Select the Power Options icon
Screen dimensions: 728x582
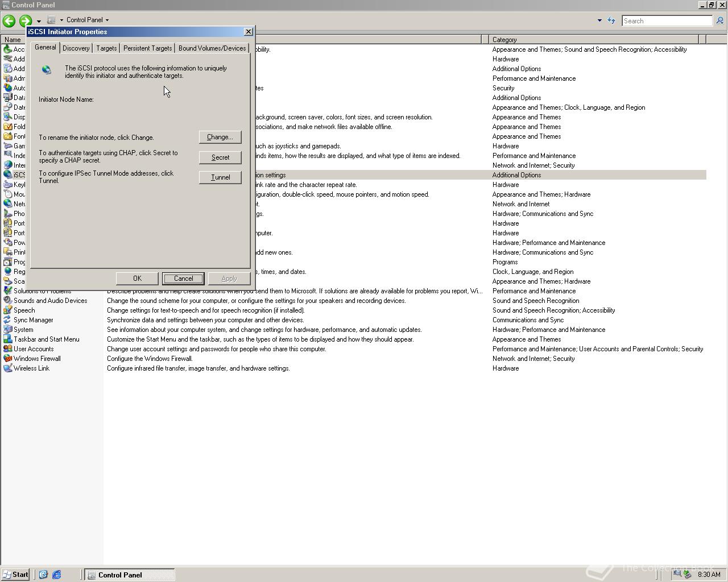(7, 243)
